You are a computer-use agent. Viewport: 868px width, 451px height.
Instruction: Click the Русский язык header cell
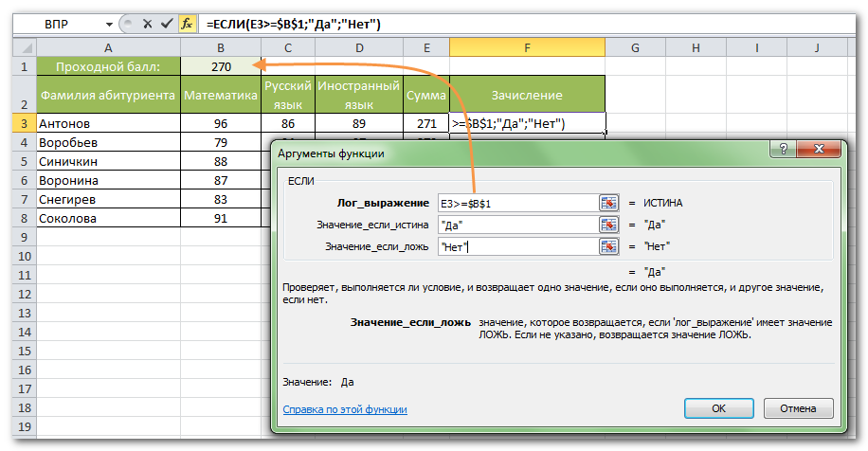click(x=288, y=95)
